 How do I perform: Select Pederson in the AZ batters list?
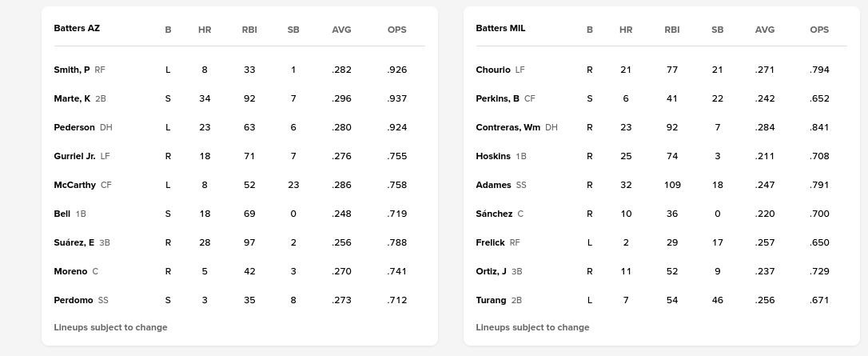coord(74,127)
